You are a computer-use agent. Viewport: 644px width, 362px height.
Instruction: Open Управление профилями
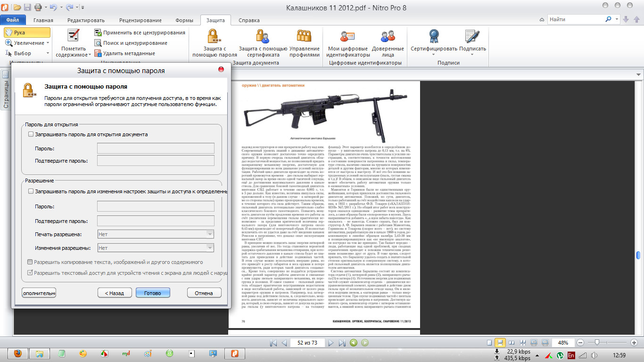[304, 43]
